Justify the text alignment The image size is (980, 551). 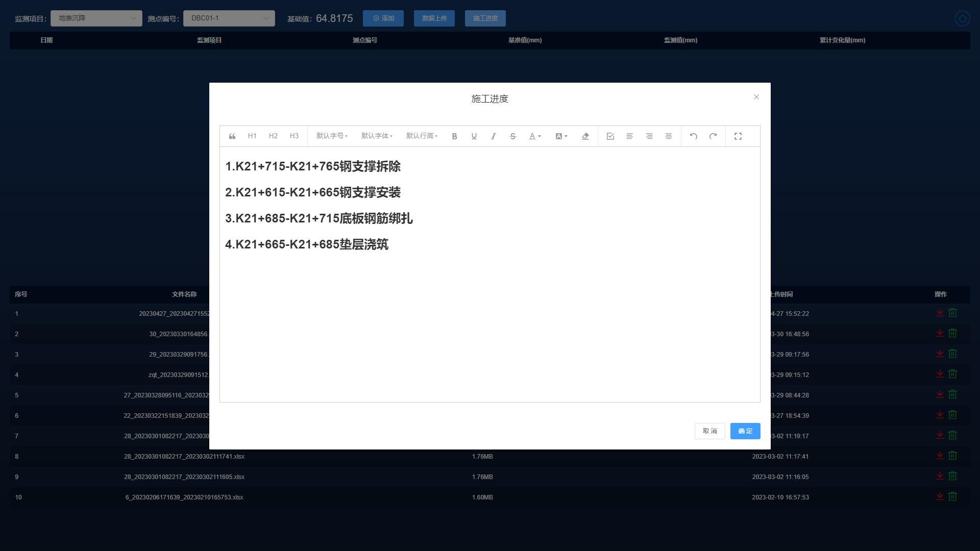[x=668, y=136]
